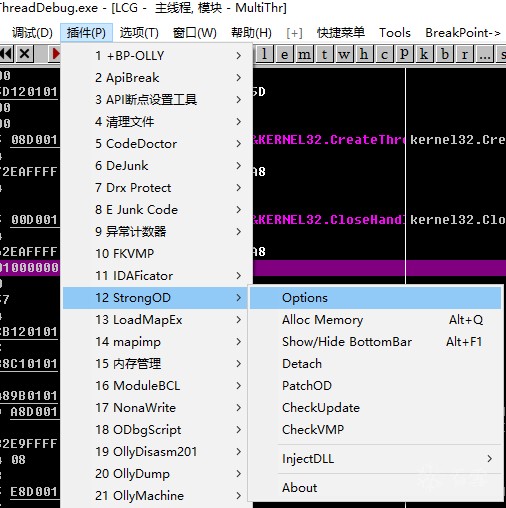Screen dimensions: 506x508
Task: Expand the 异常计数器 plugin submenu
Action: point(155,231)
